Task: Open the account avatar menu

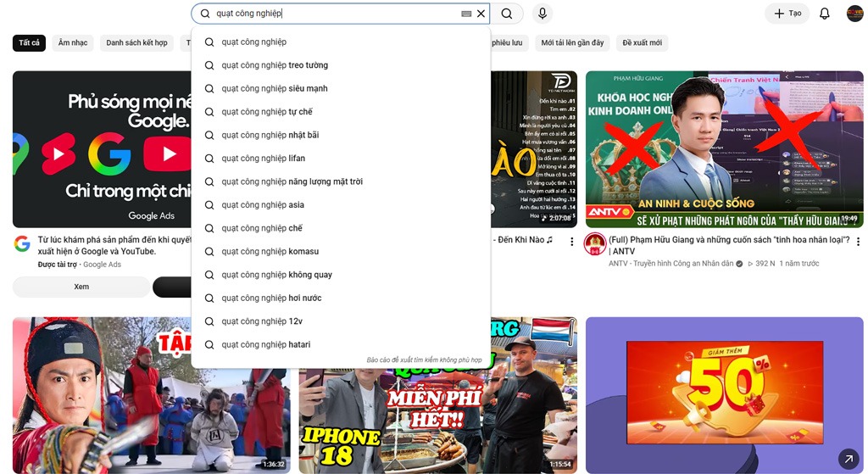Action: [x=854, y=14]
